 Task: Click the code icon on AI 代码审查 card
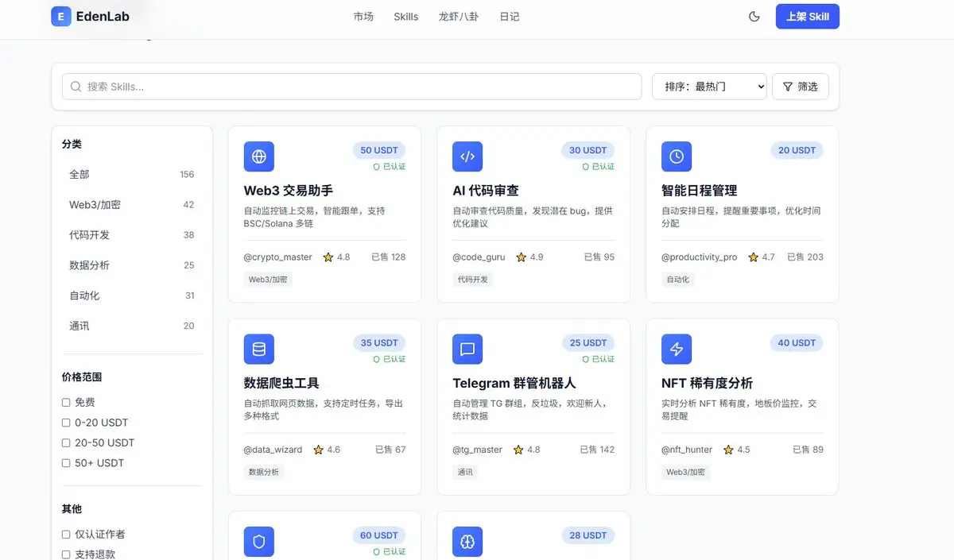point(467,156)
